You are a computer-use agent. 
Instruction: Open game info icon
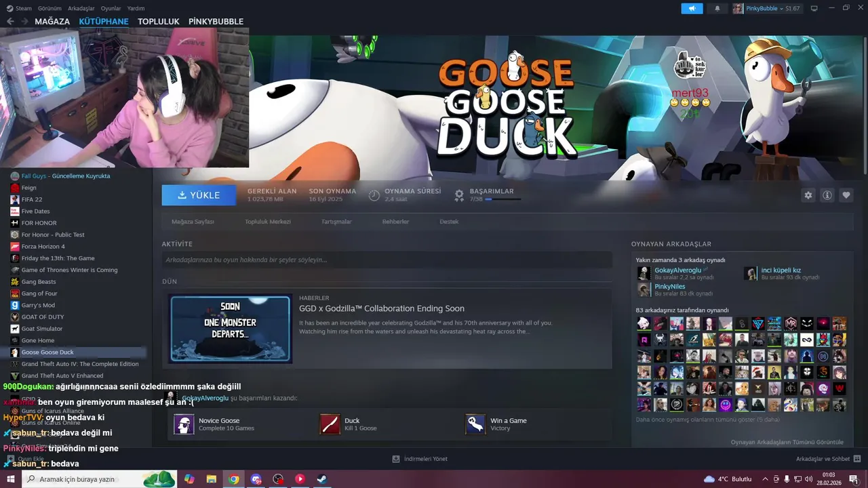point(827,195)
